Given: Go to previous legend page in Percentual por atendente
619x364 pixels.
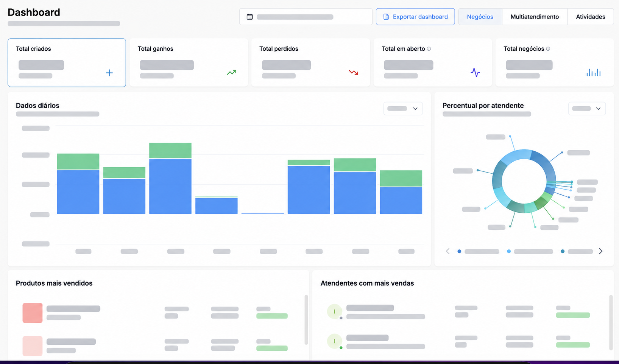Looking at the screenshot, I should click(x=447, y=251).
